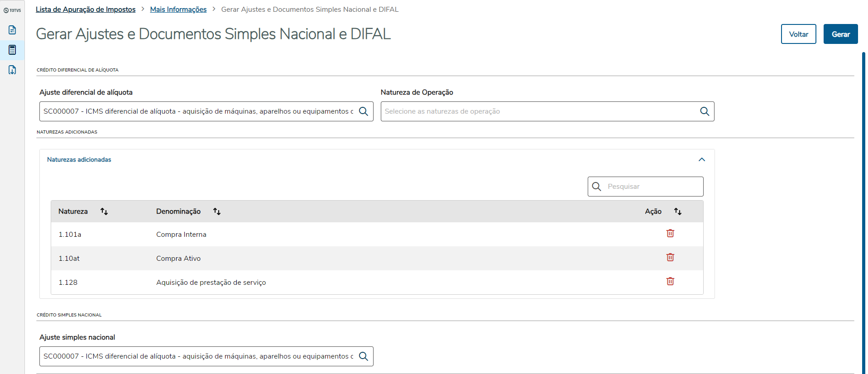The height and width of the screenshot is (374, 868).
Task: Open the calculator sidebar icon
Action: point(12,50)
